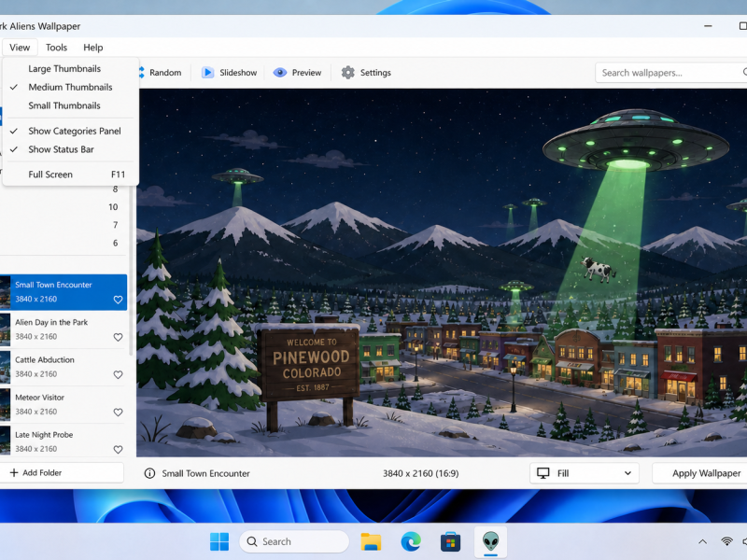Screen dimensions: 747x560
Task: Click the Preview eye icon
Action: 279,73
